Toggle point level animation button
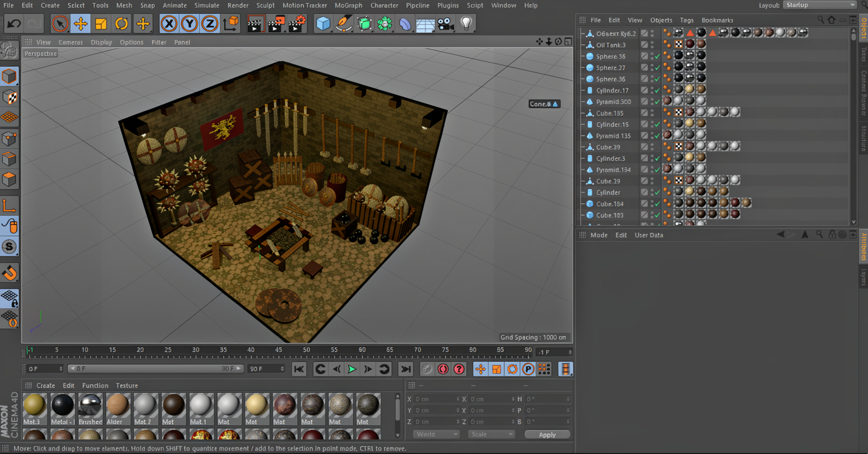This screenshot has width=868, height=454. pos(544,369)
